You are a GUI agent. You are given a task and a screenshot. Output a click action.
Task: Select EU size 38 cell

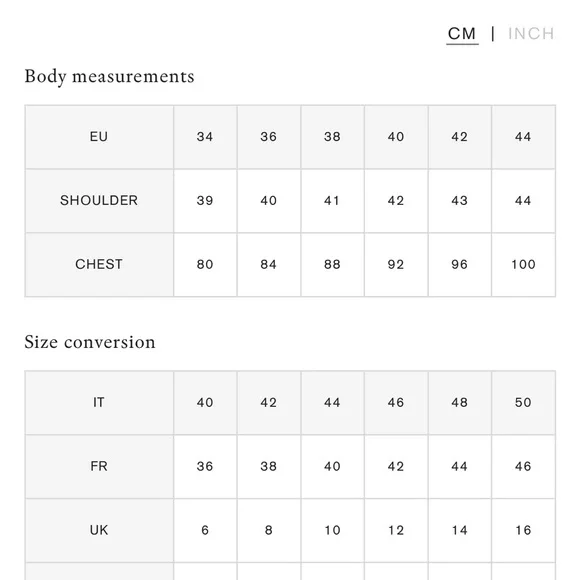332,137
